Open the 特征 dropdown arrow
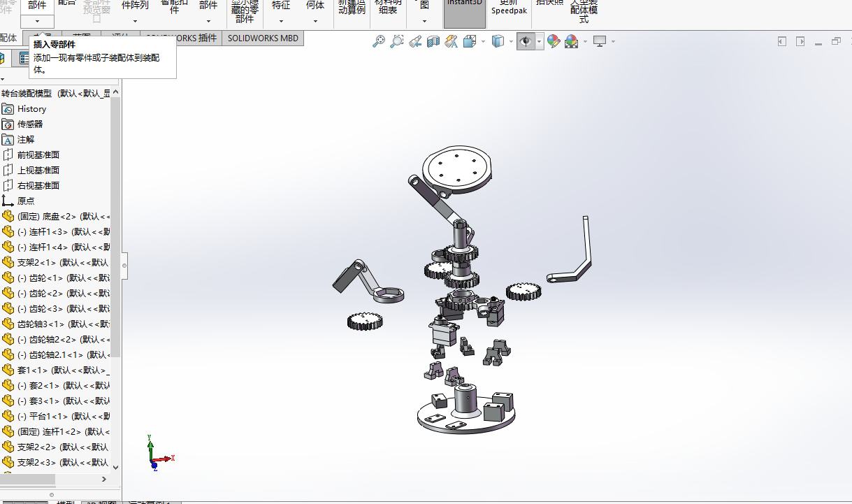Screen dimensions: 852x504 point(281,21)
